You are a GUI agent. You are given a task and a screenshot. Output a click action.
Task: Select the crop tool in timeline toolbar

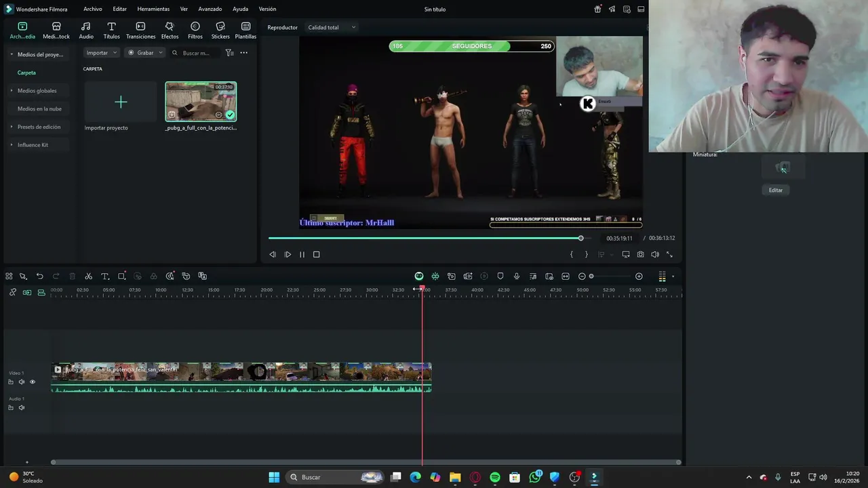121,277
